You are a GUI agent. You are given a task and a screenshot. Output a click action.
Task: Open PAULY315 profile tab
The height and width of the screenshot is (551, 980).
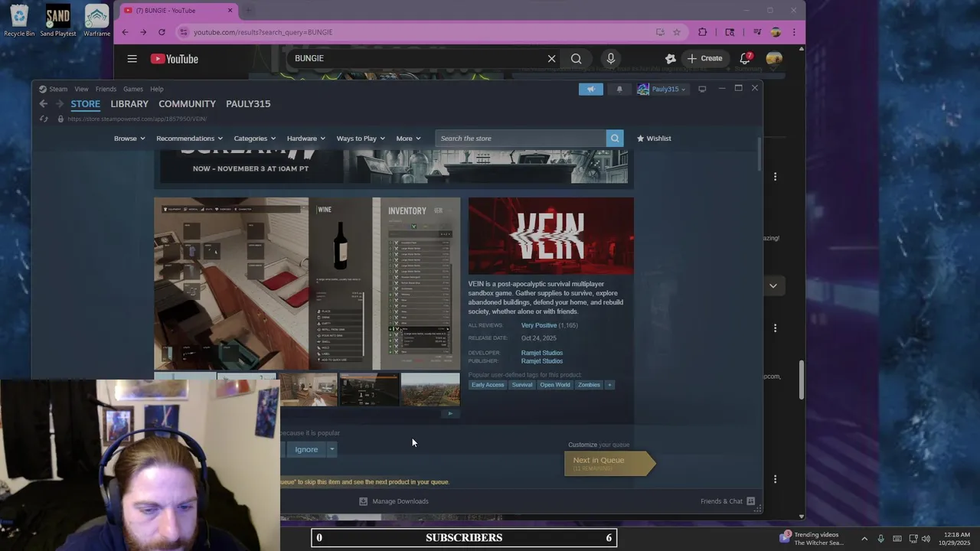(x=248, y=104)
